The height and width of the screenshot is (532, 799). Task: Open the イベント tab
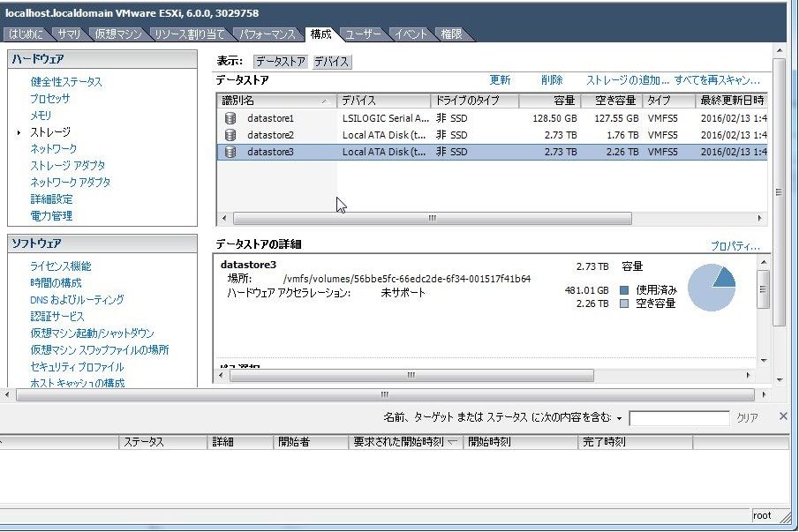411,34
